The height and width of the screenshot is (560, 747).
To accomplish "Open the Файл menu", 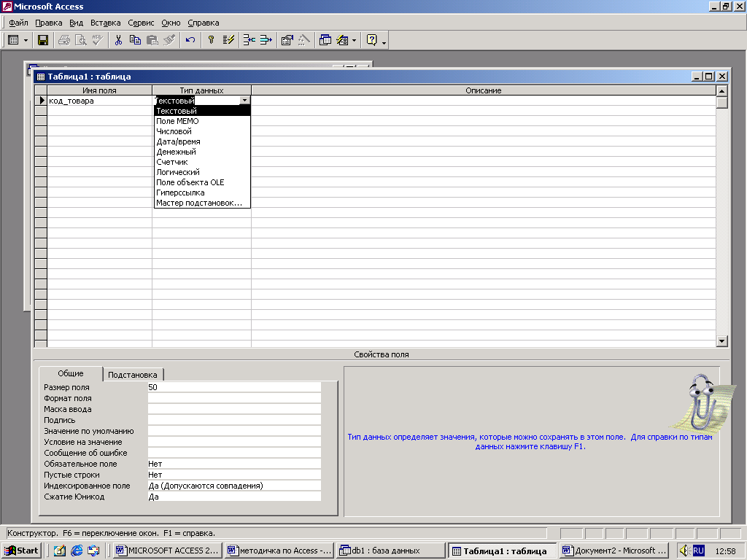I will point(18,23).
